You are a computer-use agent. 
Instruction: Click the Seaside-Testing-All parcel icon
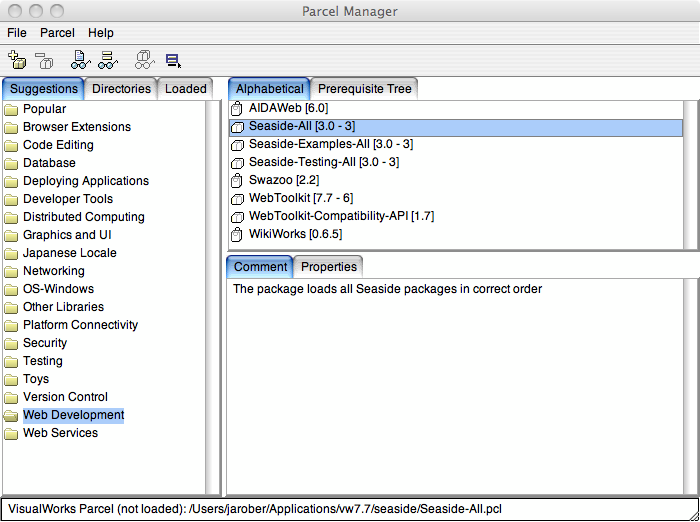click(x=237, y=163)
